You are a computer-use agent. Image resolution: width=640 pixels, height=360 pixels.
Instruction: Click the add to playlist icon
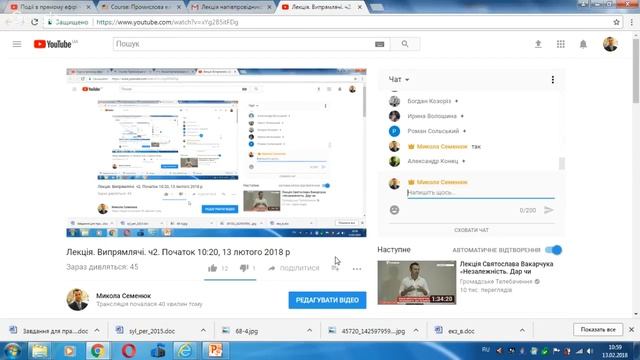[335, 268]
